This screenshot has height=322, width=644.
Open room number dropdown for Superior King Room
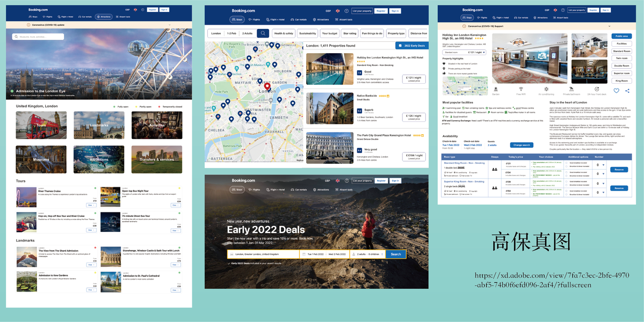point(603,184)
